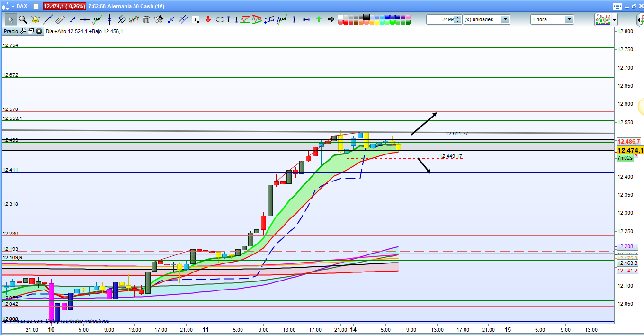
Task: Close the Precio panel with X icon
Action: tap(38, 31)
